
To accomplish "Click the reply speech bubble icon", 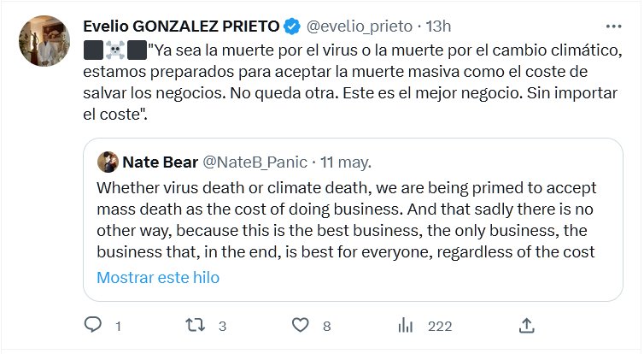I will [x=94, y=326].
